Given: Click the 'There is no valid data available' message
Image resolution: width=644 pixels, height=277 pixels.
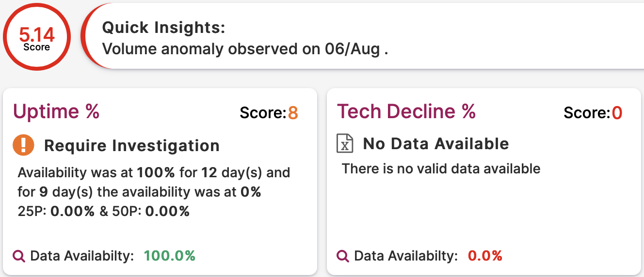Looking at the screenshot, I should pyautogui.click(x=441, y=169).
